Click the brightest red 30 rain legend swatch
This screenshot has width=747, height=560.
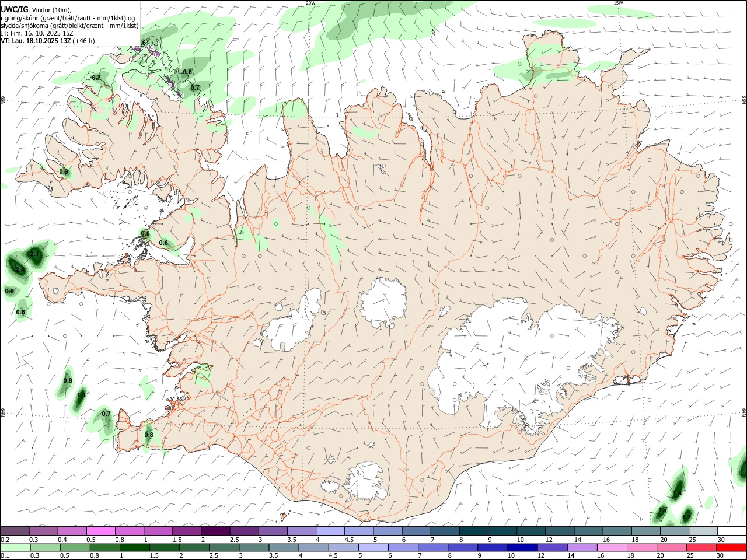coord(731,548)
